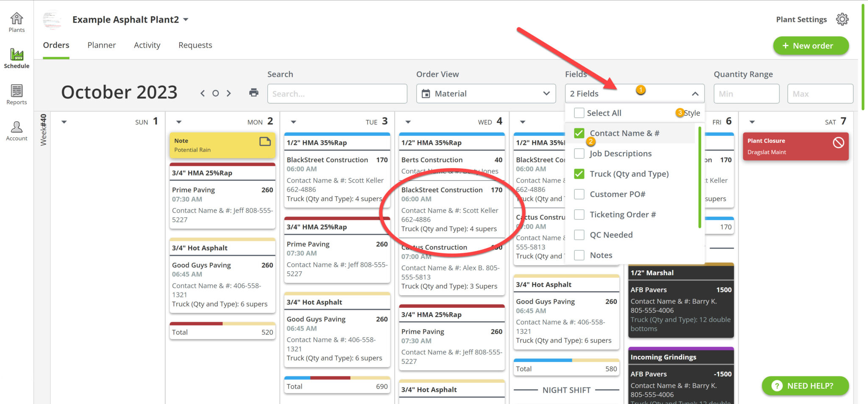Open the Activity tab

147,45
